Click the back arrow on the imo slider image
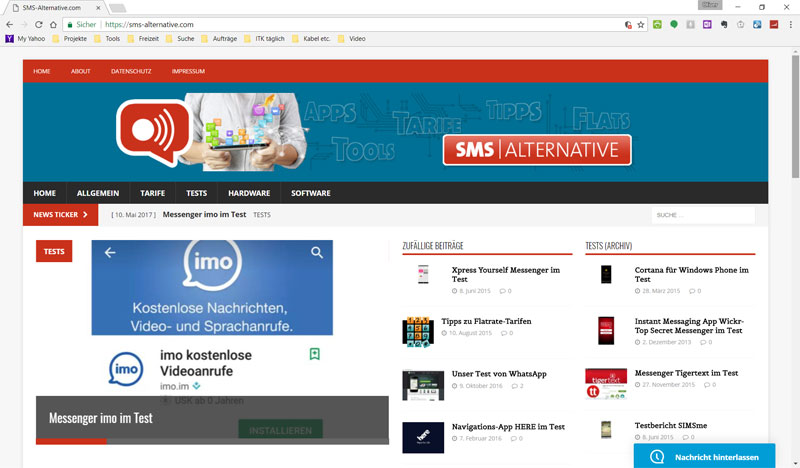Image resolution: width=800 pixels, height=468 pixels. pos(110,252)
